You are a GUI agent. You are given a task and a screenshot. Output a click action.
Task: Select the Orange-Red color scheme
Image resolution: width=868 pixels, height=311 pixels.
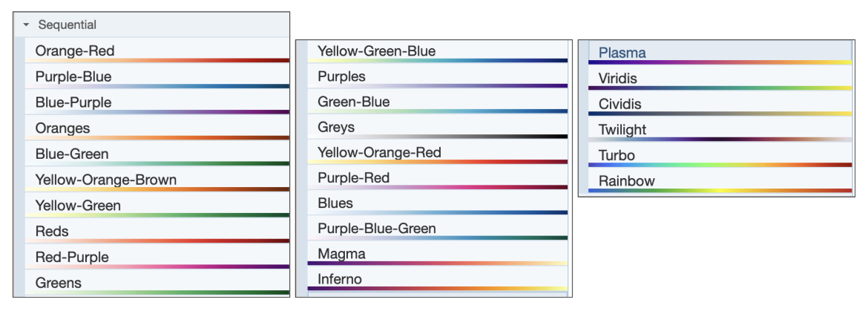(x=75, y=51)
